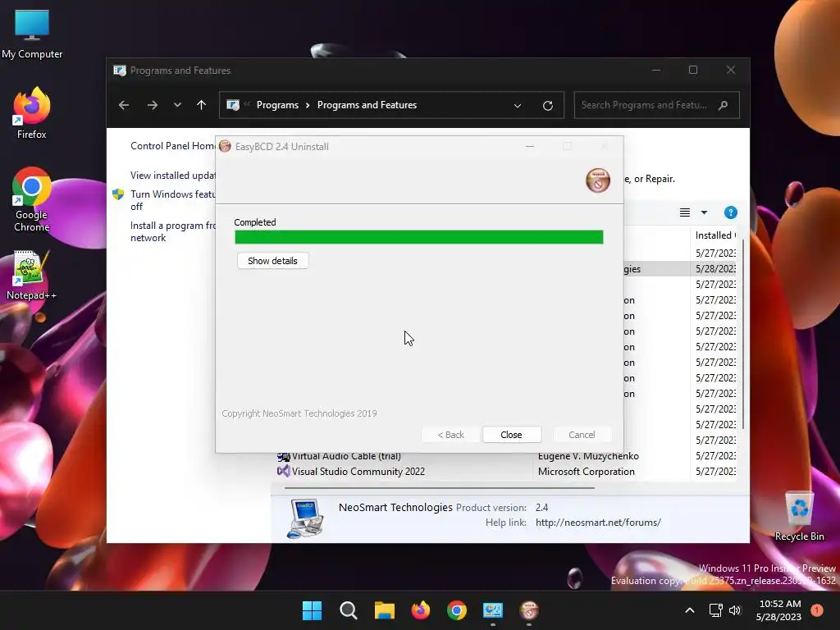The height and width of the screenshot is (630, 840).
Task: Click EasyBCD title bar icon
Action: [x=225, y=146]
